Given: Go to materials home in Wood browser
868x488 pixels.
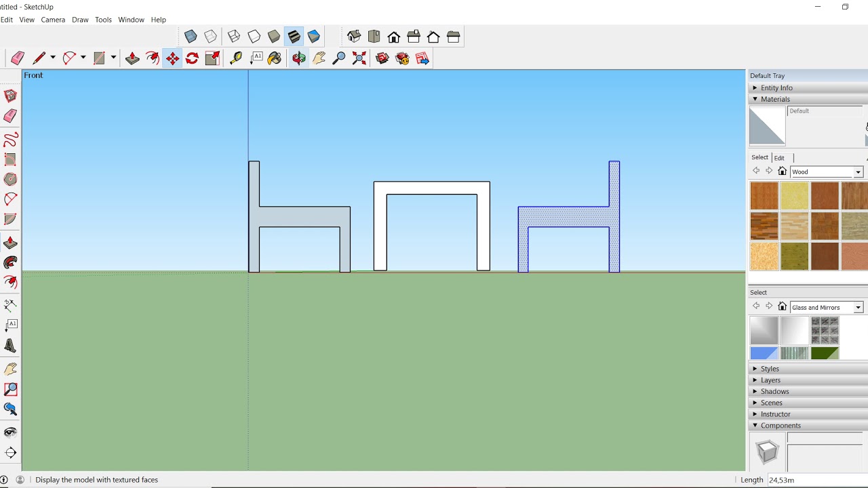Looking at the screenshot, I should coord(782,171).
